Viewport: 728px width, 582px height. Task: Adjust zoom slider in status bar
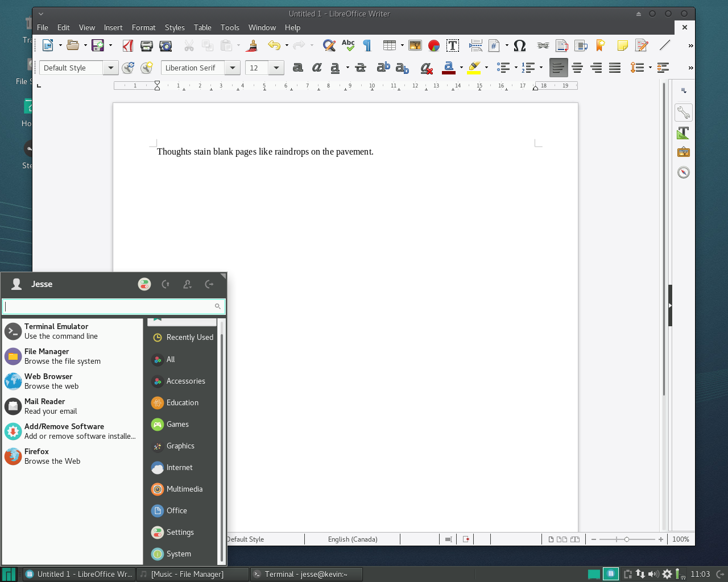(627, 539)
